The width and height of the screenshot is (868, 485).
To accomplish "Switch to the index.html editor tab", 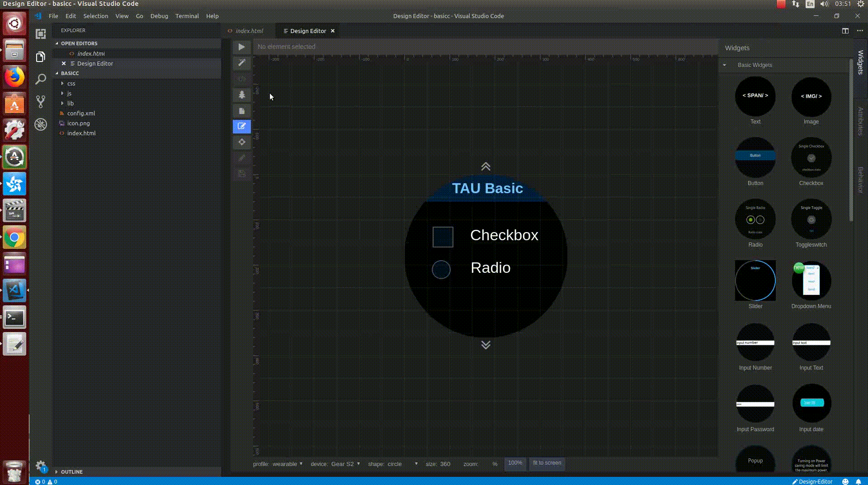I will 249,31.
